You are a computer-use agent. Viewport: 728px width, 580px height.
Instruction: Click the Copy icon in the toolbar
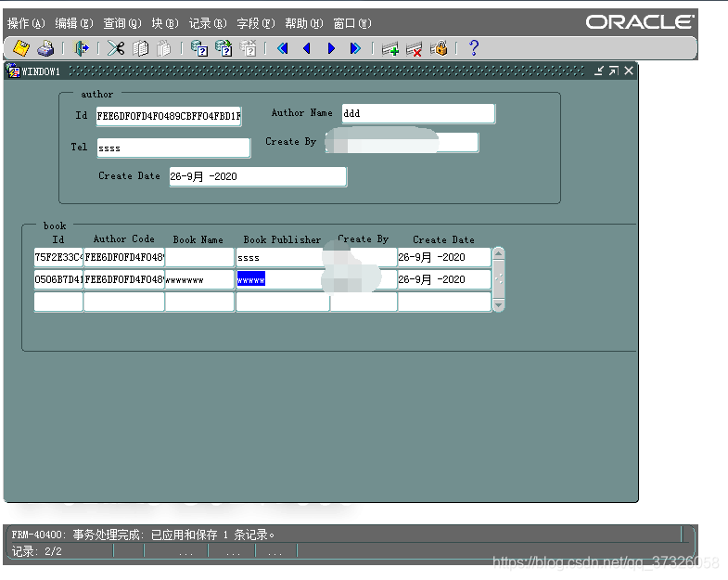pos(140,48)
